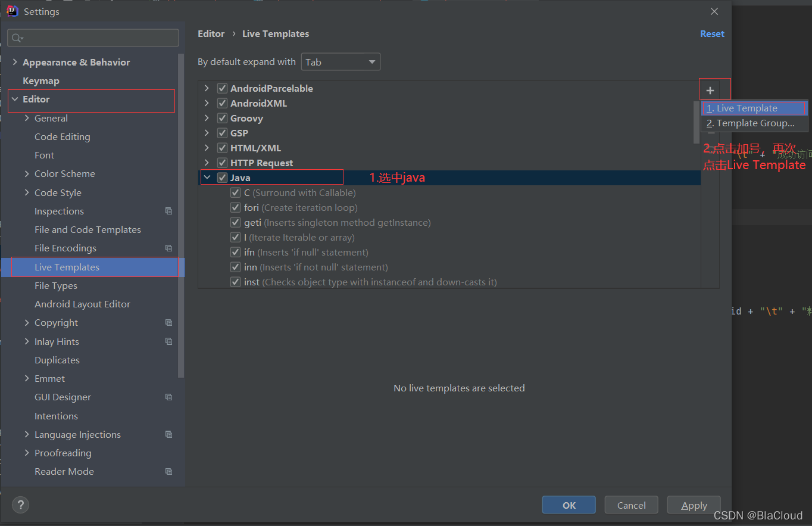Toggle the ifn template checkbox

pyautogui.click(x=235, y=252)
